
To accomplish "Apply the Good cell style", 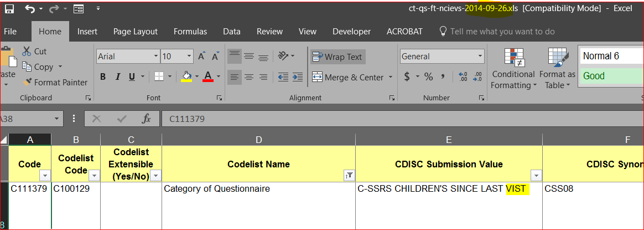I will point(611,76).
